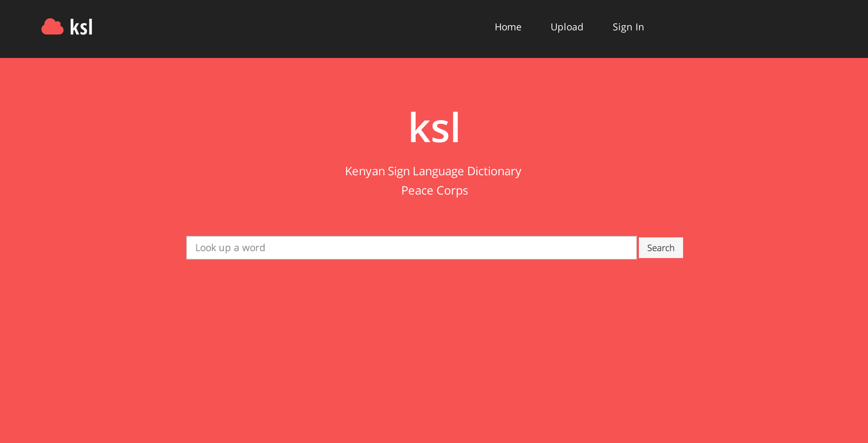Click the Kenyan Sign Language Dictionary subtitle

[x=433, y=171]
